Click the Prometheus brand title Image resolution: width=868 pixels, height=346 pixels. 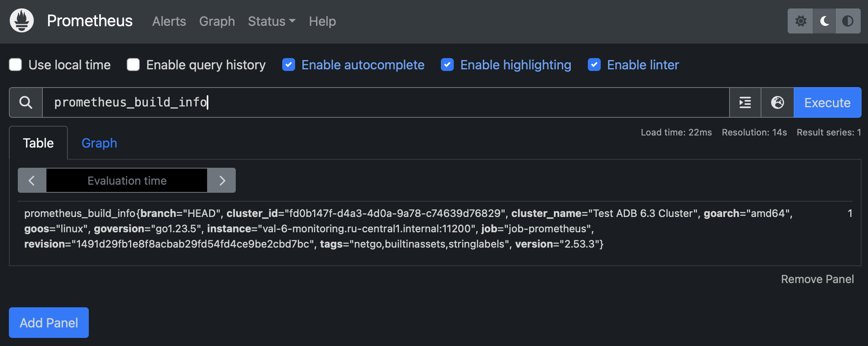point(90,21)
